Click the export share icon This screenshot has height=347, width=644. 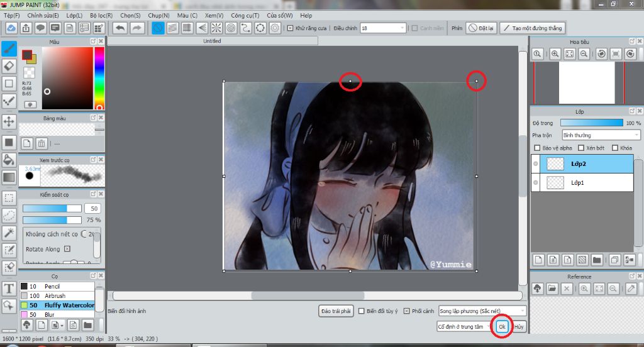pyautogui.click(x=26, y=28)
